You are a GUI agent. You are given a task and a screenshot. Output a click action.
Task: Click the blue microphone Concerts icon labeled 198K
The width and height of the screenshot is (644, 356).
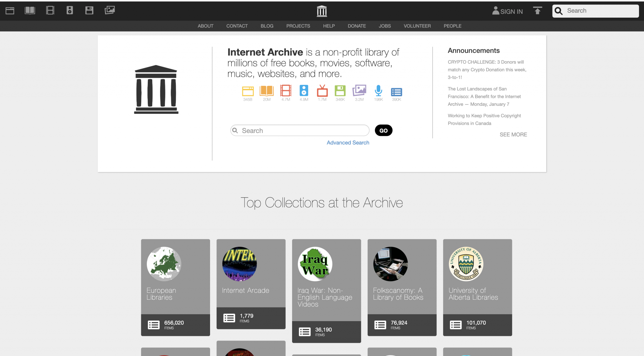tap(379, 91)
